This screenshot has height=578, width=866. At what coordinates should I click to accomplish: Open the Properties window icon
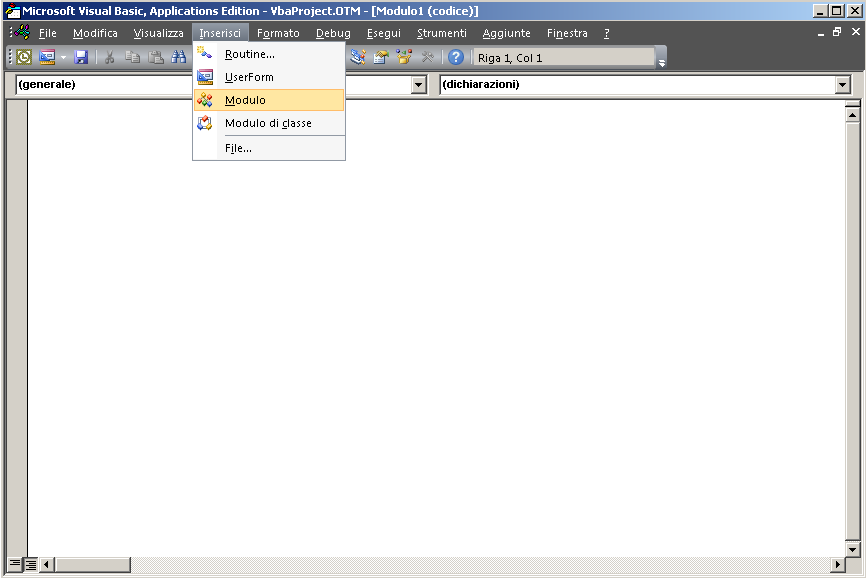coord(381,57)
